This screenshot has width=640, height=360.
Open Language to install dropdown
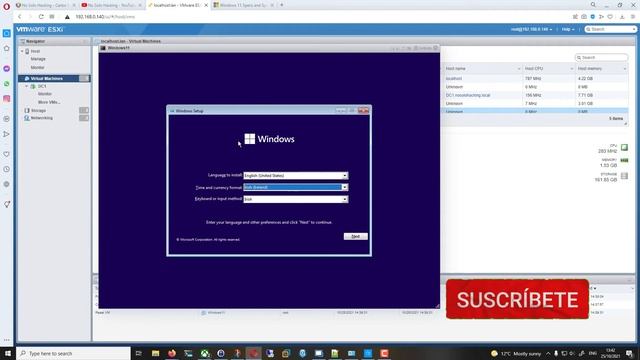[x=296, y=176]
